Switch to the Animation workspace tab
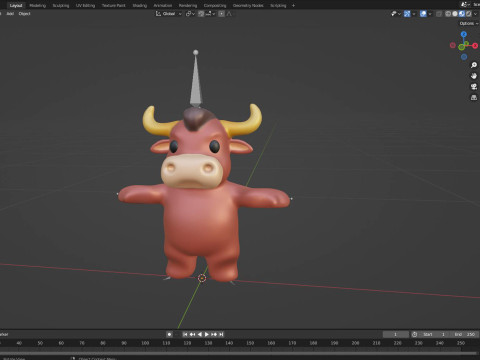This screenshot has height=360, width=480. 163,5
